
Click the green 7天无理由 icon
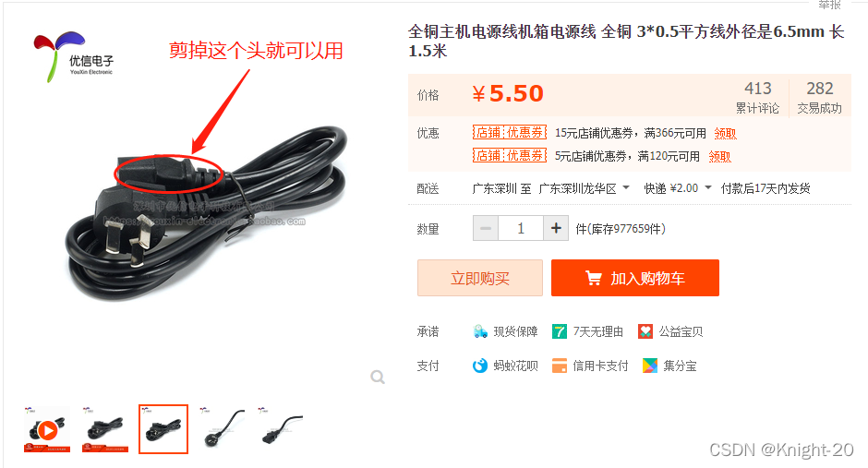point(559,331)
